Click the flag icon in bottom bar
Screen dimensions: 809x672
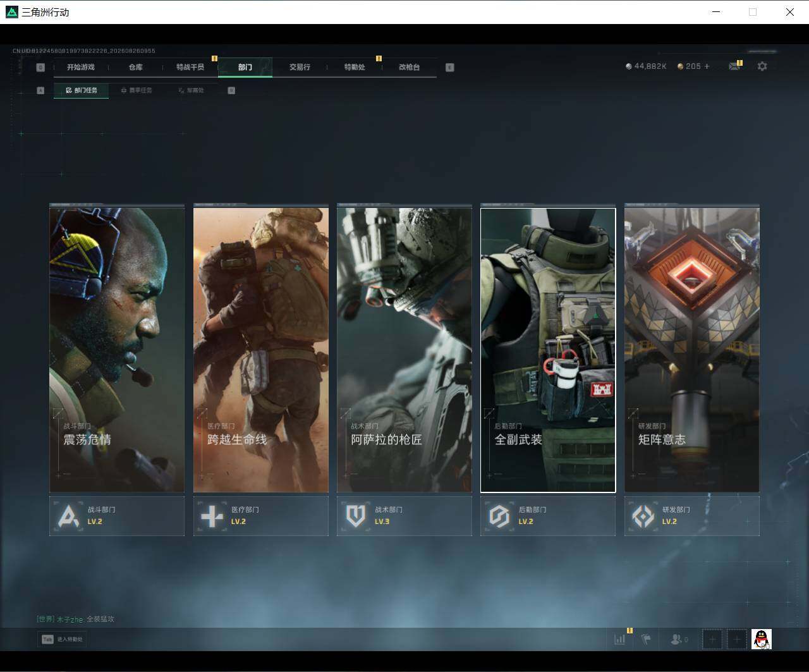(646, 639)
